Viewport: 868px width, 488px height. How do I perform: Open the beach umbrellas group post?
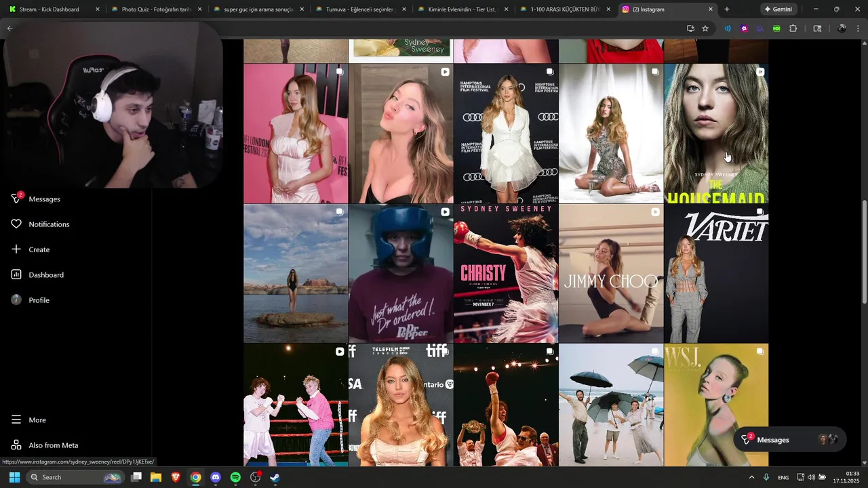[611, 405]
